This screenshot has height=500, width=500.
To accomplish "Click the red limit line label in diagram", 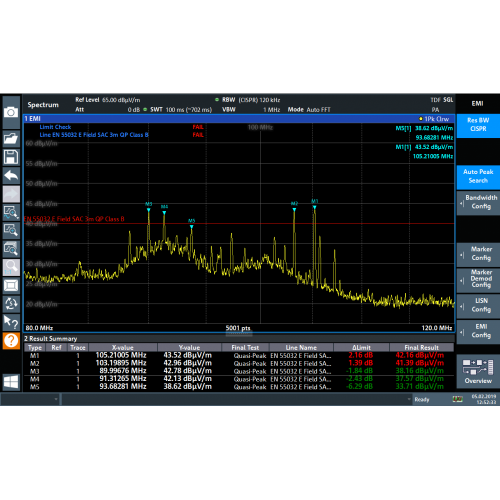I will (74, 219).
